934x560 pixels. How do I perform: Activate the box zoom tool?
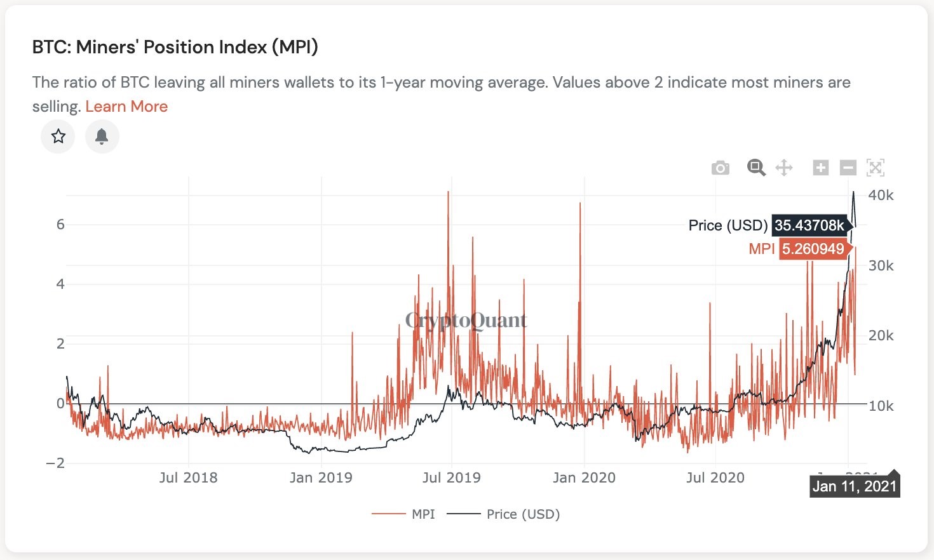[x=756, y=168]
